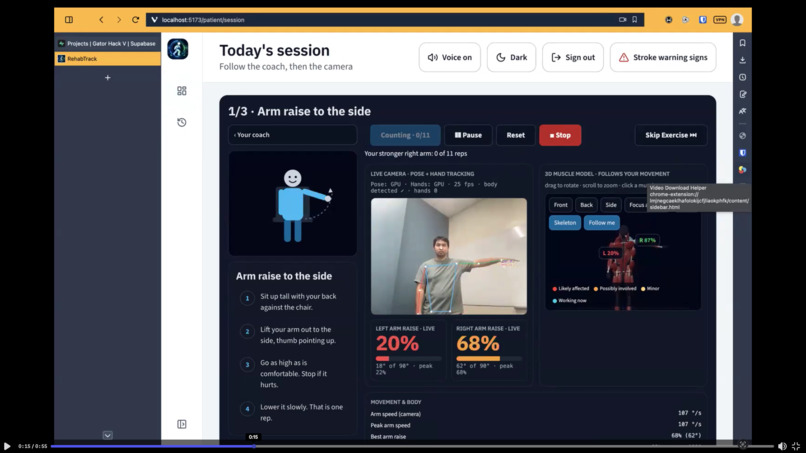This screenshot has width=806, height=453.
Task: Open the session history clock icon
Action: tap(181, 122)
